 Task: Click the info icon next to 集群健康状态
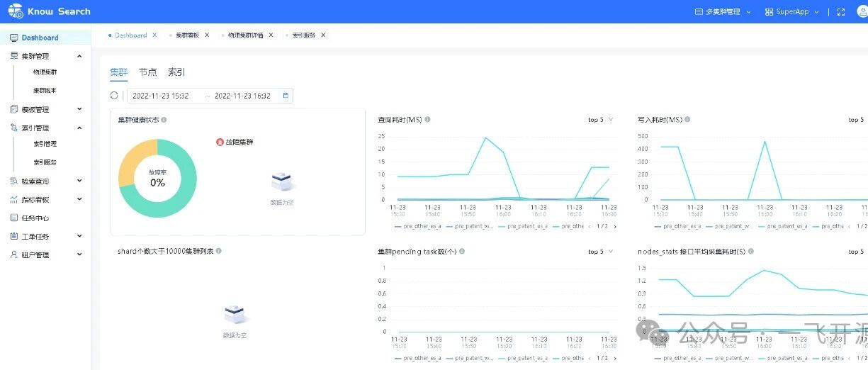[164, 120]
